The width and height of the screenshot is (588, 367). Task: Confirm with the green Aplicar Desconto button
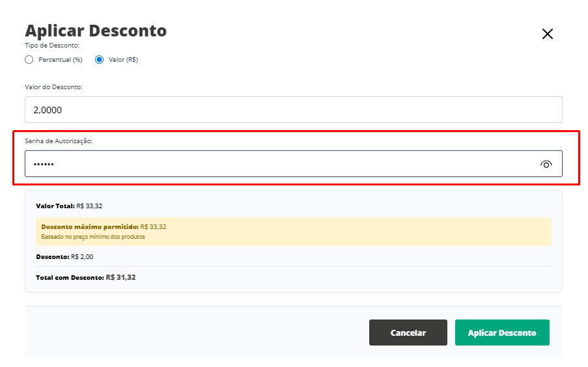(x=502, y=333)
